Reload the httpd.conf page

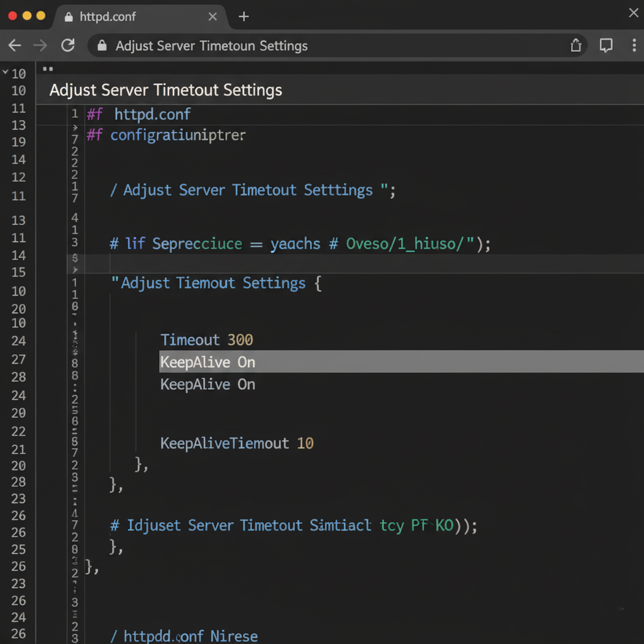click(x=69, y=45)
